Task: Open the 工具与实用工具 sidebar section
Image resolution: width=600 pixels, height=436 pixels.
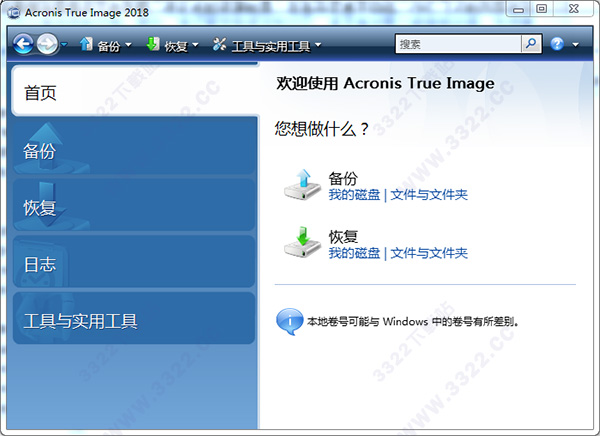Action: pyautogui.click(x=134, y=318)
